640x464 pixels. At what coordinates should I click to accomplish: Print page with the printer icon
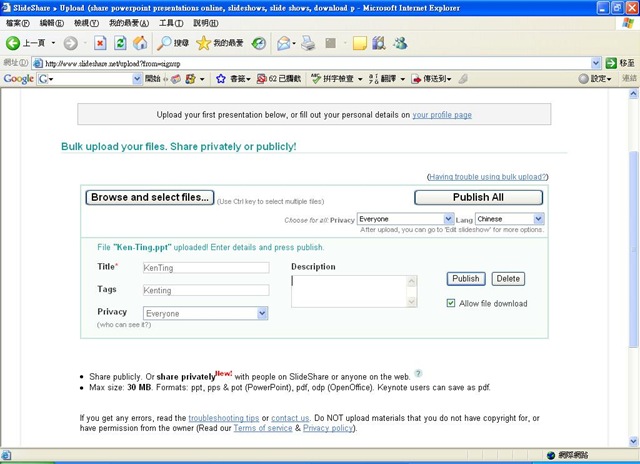[308, 43]
